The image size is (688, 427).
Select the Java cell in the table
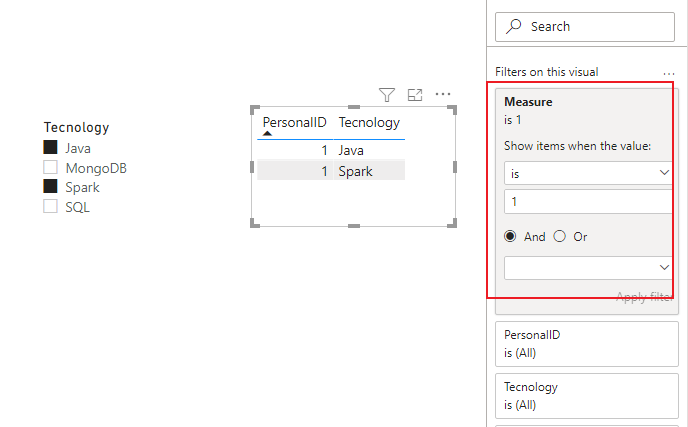(x=351, y=151)
